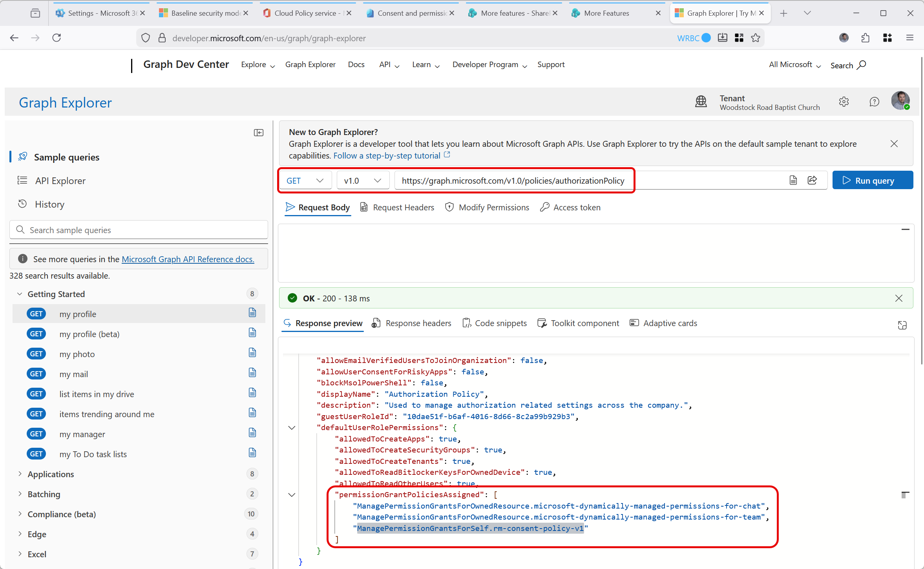Open Microsoft Graph API Reference docs link

pyautogui.click(x=188, y=259)
